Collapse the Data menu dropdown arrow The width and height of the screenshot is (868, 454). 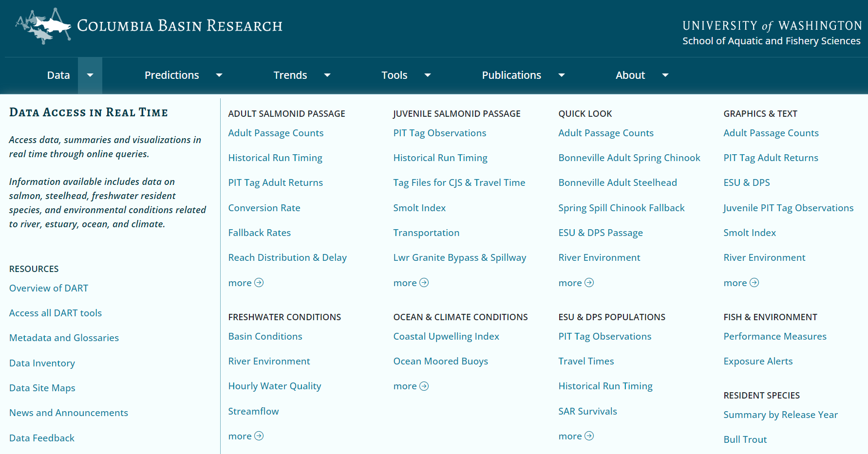coord(90,75)
